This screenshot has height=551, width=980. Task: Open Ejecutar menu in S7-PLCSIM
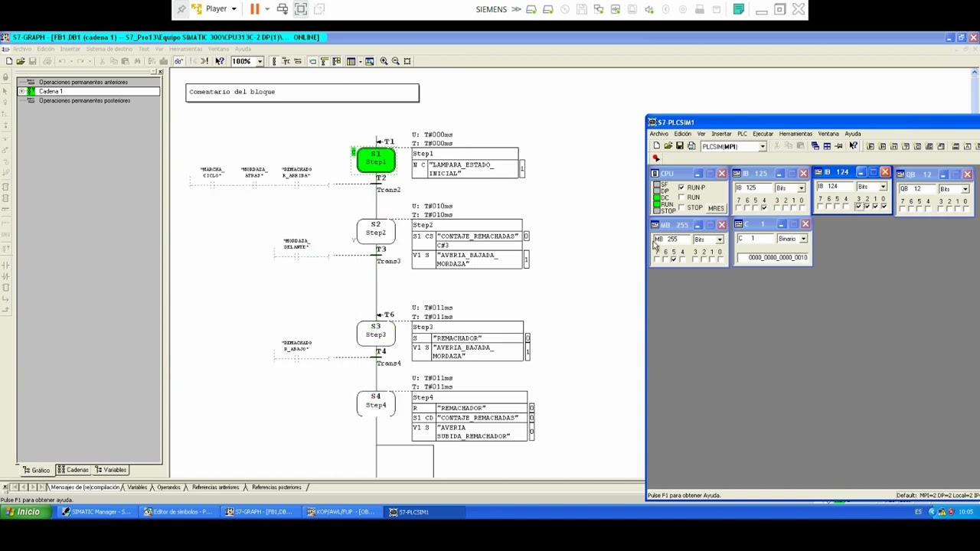click(763, 134)
